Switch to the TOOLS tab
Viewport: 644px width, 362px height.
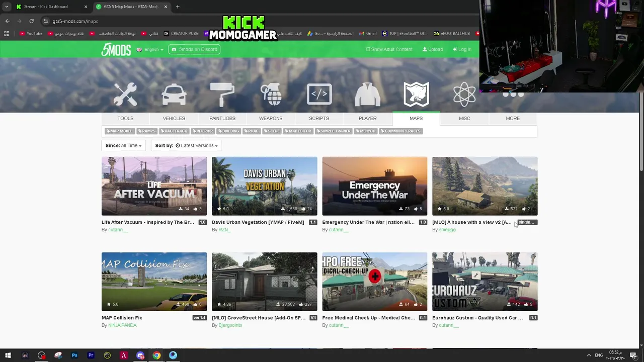click(125, 118)
